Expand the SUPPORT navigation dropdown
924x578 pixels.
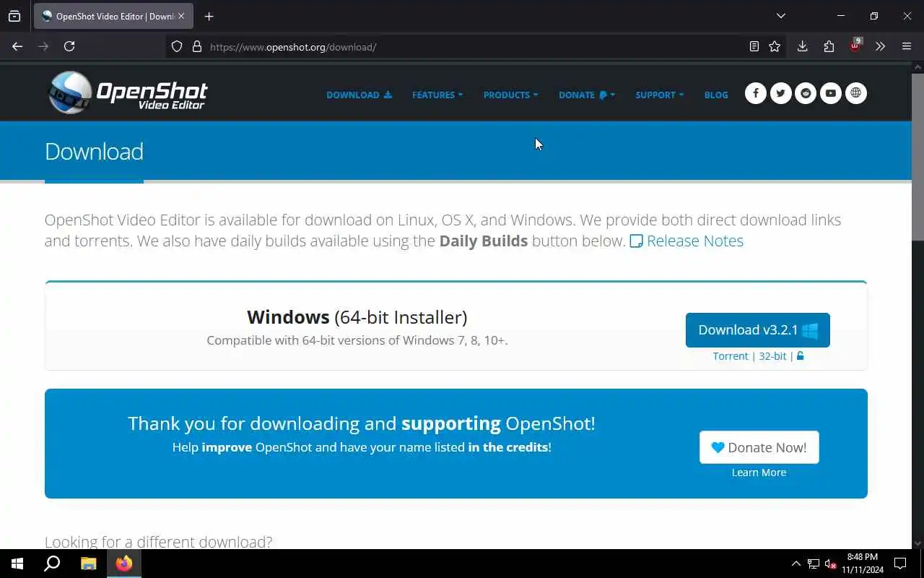pyautogui.click(x=659, y=95)
